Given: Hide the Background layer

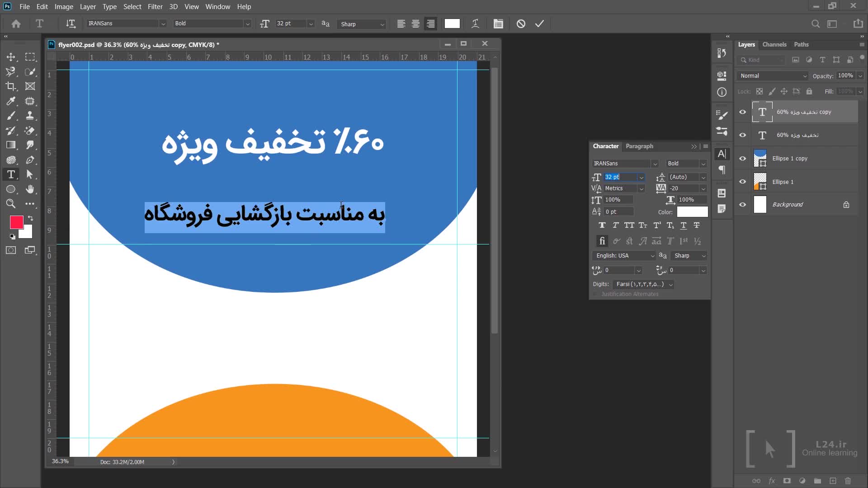Looking at the screenshot, I should [x=742, y=205].
